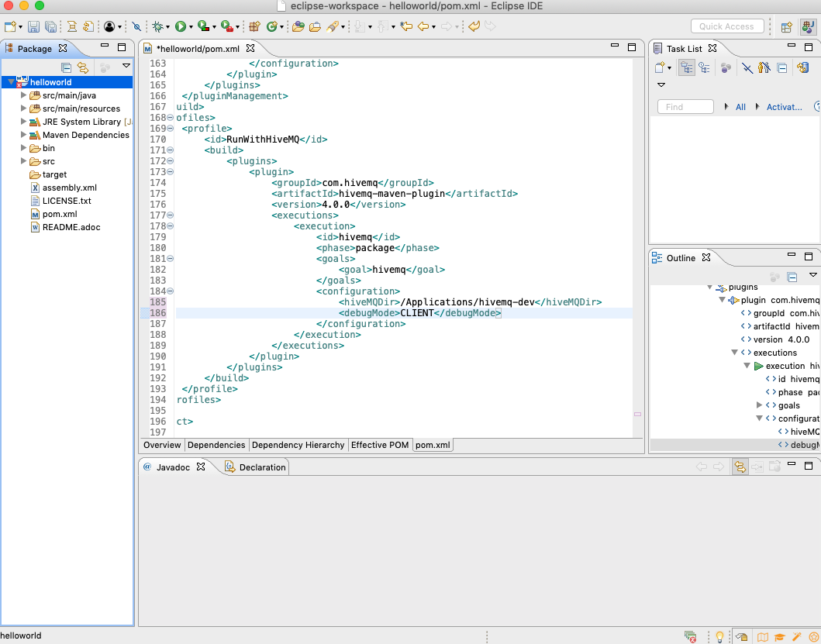Click the Activate task link
The width and height of the screenshot is (821, 644).
coord(784,107)
